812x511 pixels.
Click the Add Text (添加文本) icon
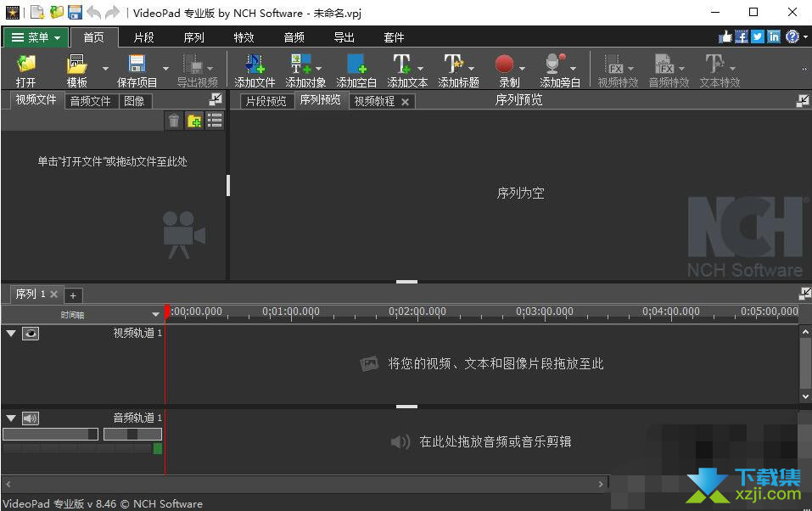(402, 65)
